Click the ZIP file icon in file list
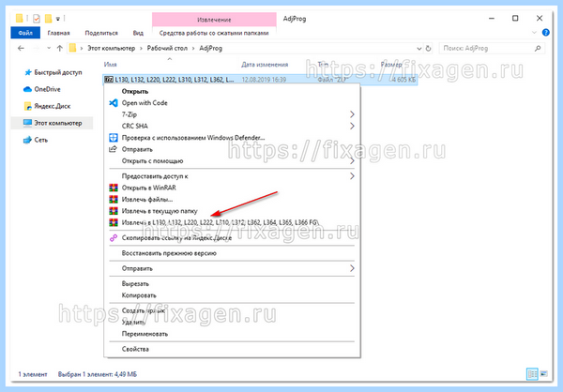The image size is (563, 392). pos(109,80)
